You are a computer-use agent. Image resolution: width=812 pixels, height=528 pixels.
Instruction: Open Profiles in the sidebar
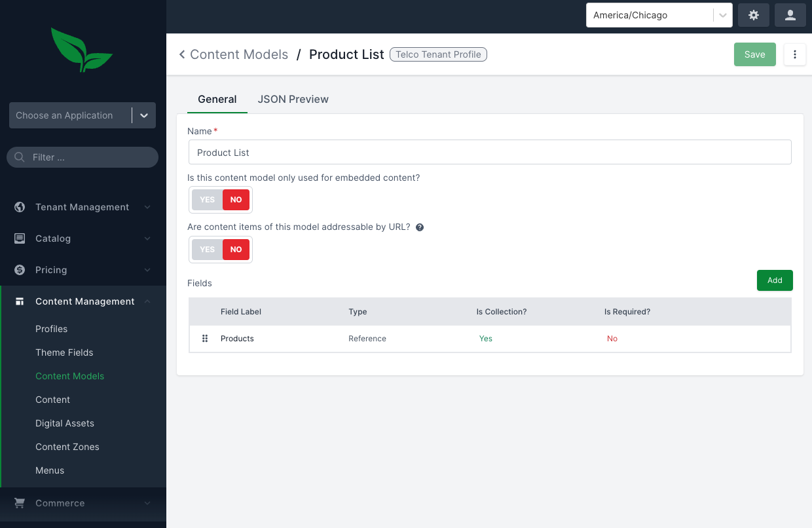tap(52, 329)
